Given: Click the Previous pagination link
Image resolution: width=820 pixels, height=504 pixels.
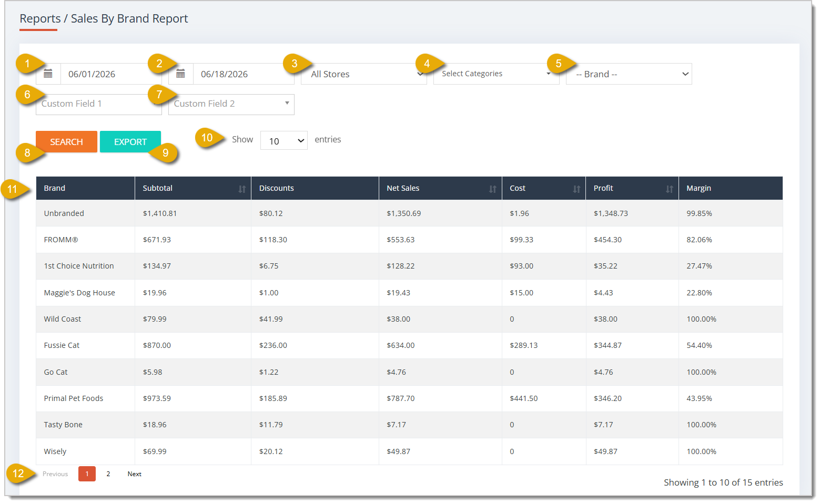Looking at the screenshot, I should pos(55,474).
